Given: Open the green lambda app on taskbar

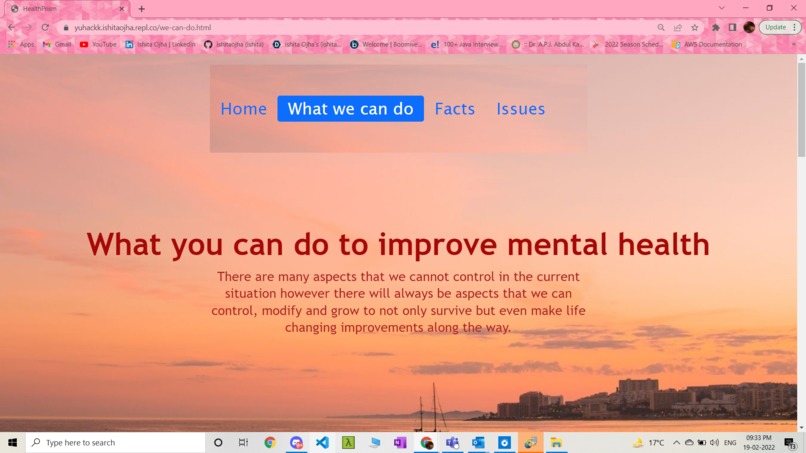Looking at the screenshot, I should pyautogui.click(x=349, y=442).
